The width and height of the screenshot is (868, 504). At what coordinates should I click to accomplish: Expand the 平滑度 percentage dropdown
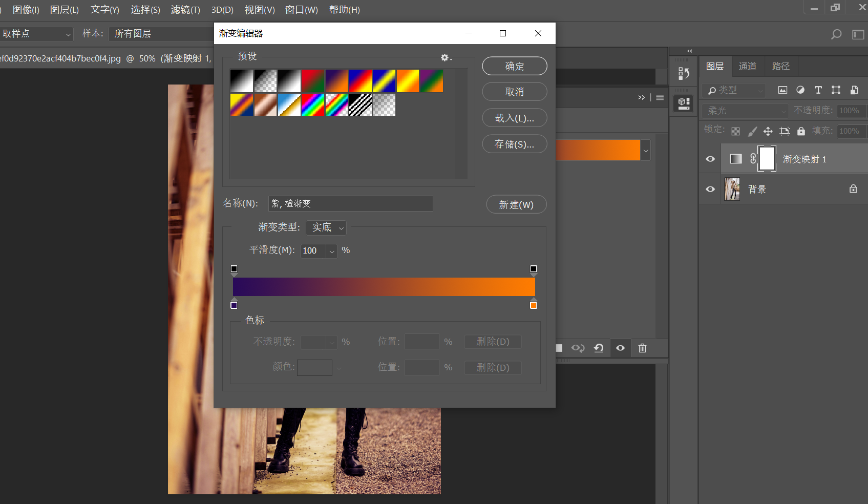pos(332,251)
